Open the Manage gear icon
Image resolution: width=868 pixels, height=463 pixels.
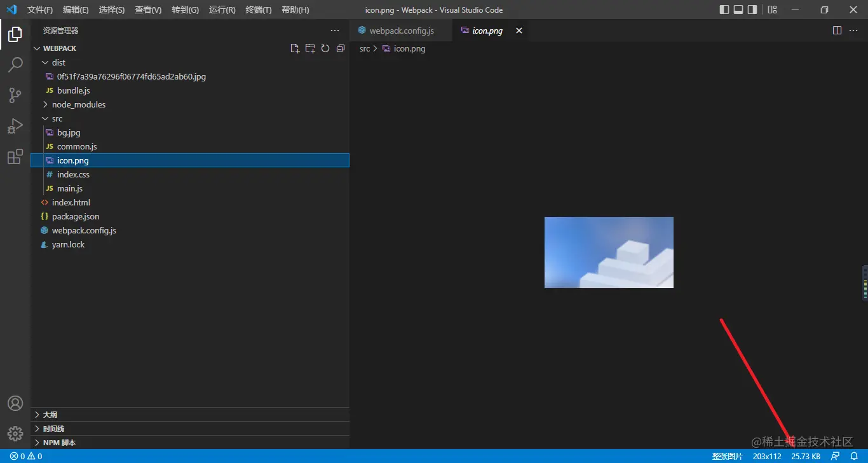pos(15,434)
